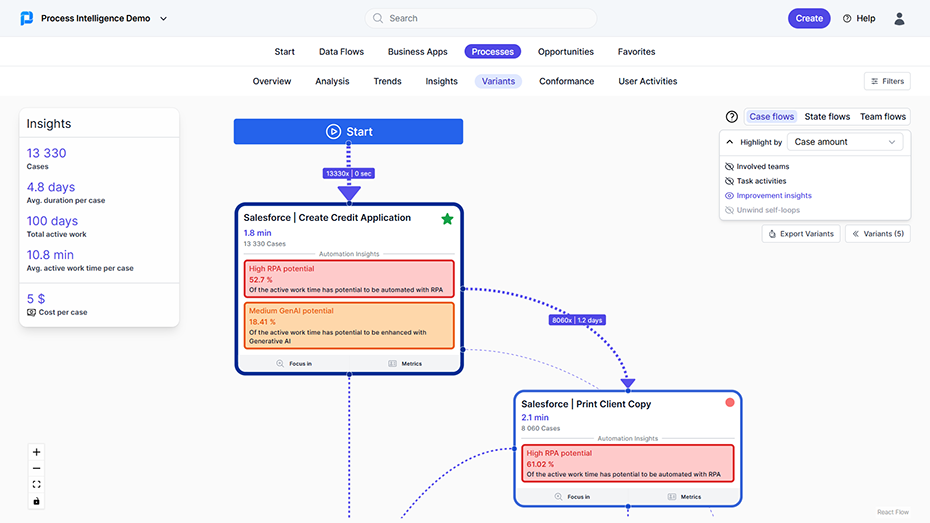Viewport: 930px width, 523px height.
Task: Click the Create button
Action: click(x=809, y=18)
